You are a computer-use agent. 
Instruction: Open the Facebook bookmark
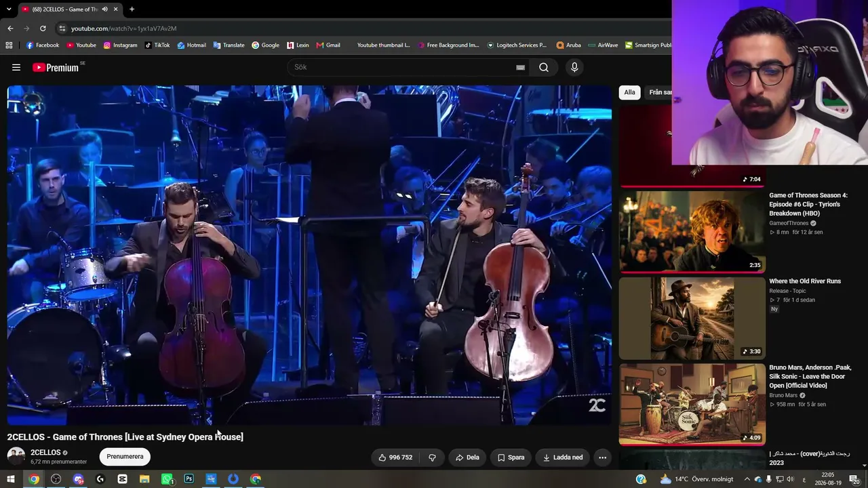click(x=42, y=45)
